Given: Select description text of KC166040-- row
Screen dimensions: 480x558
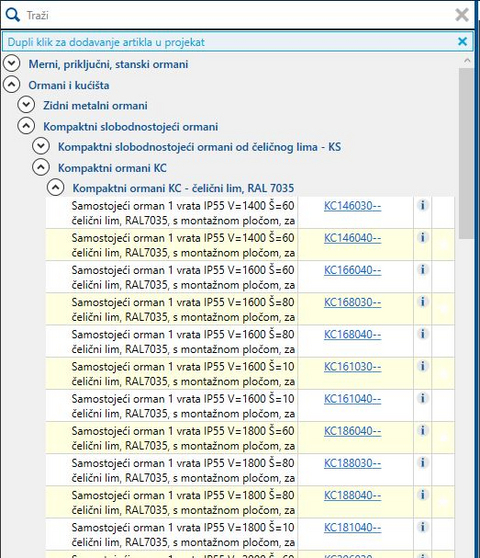Looking at the screenshot, I should click(183, 278).
